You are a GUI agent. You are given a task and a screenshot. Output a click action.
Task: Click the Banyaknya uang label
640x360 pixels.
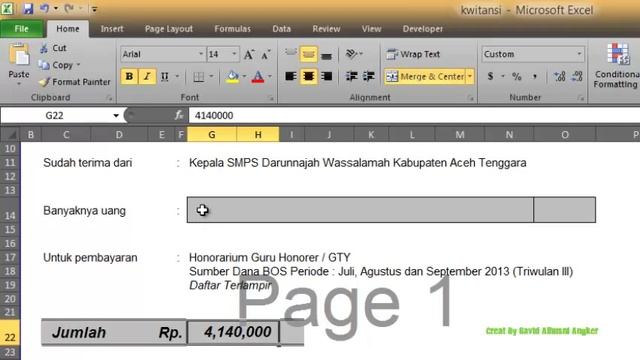[x=84, y=211]
